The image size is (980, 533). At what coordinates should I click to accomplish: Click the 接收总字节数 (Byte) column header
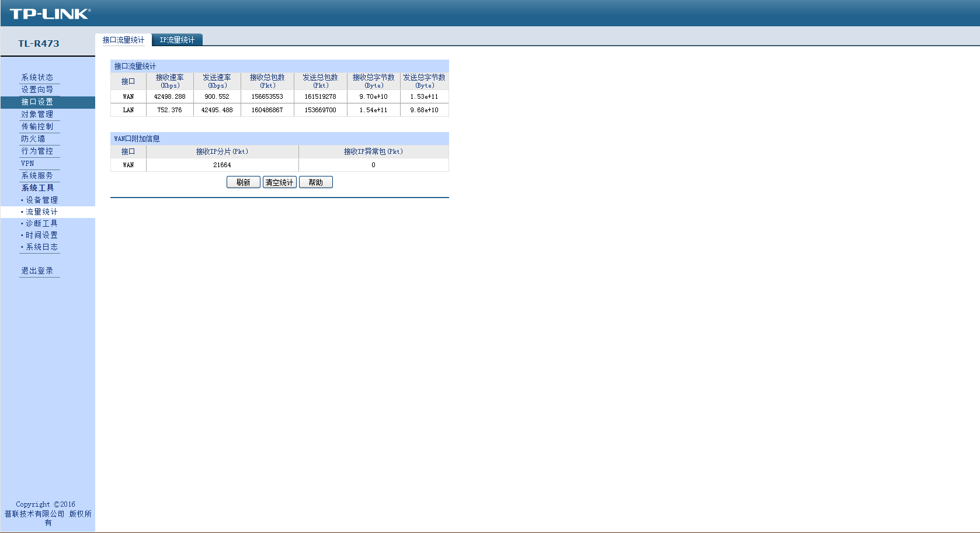[x=374, y=81]
